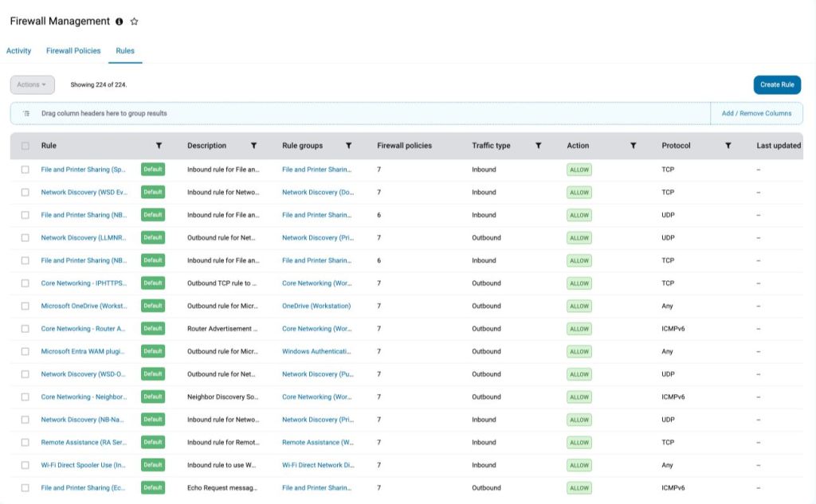Click Default badge on Microsoft OneDrive row
The image size is (816, 504).
153,306
